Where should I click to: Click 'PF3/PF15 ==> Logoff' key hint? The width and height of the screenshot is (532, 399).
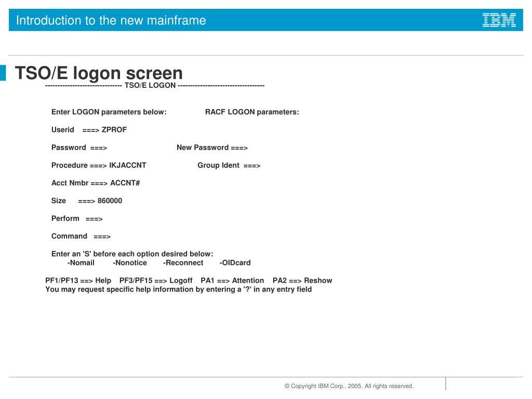coord(156,281)
